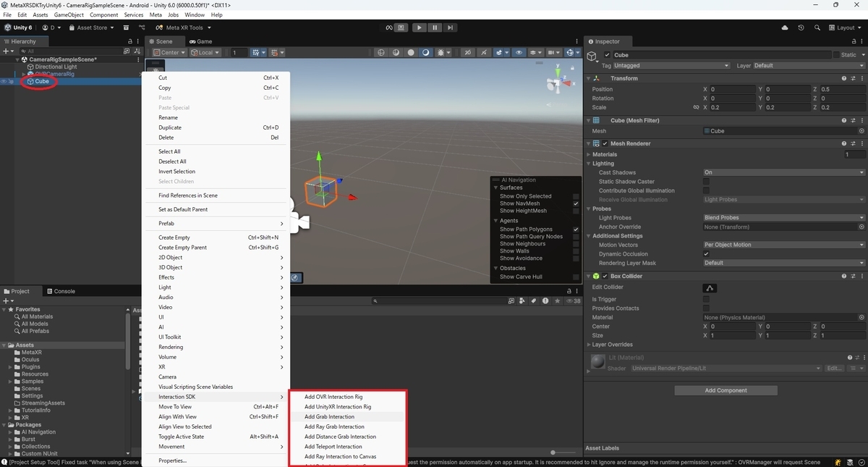Open the Meta XR Tools dropdown
Image resolution: width=868 pixels, height=467 pixels.
tap(184, 28)
